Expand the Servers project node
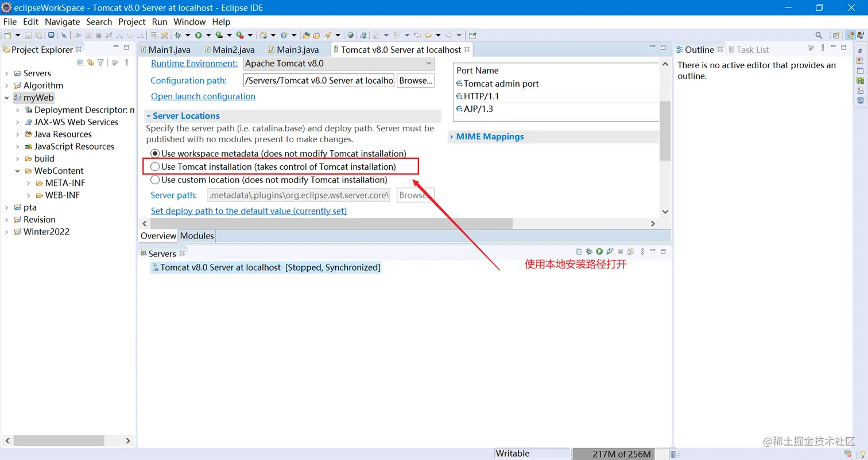 pos(6,73)
